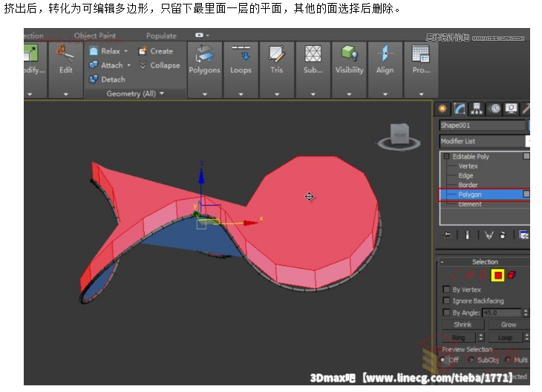Select the Multi preview selection radio
The height and width of the screenshot is (392, 542).
pyautogui.click(x=508, y=360)
